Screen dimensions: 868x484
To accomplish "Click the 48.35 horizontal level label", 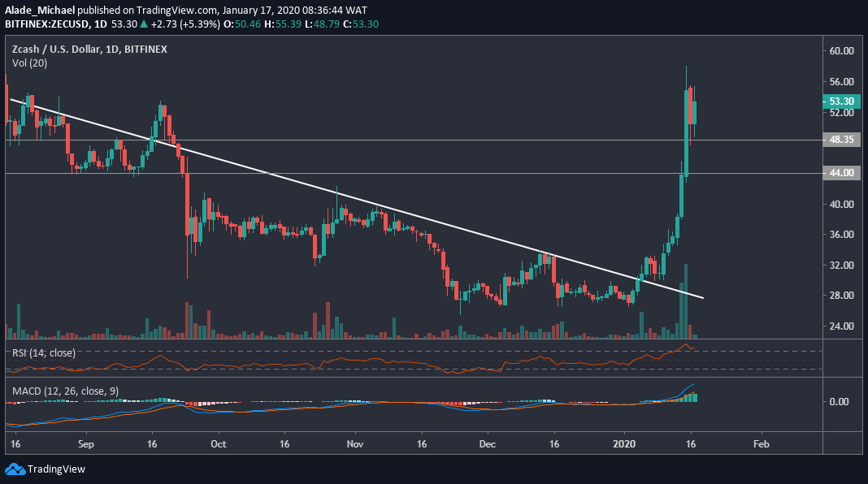I will (840, 140).
